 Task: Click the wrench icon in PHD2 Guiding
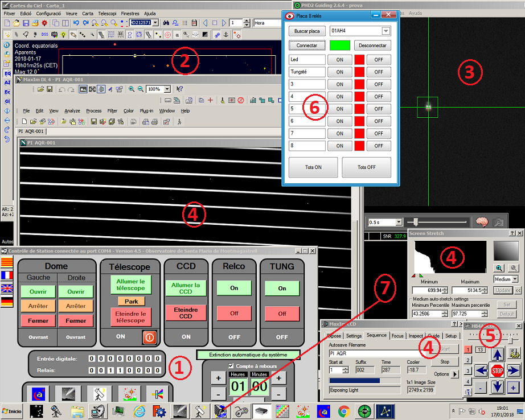click(x=498, y=222)
